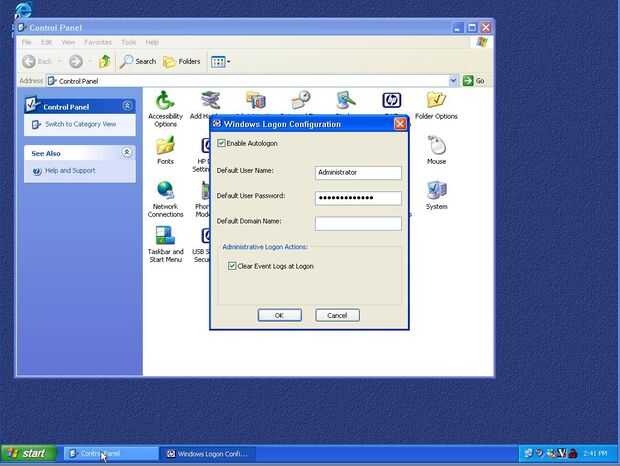Cancel the Windows Logon Configuration dialog
Image resolution: width=620 pixels, height=466 pixels.
point(337,315)
